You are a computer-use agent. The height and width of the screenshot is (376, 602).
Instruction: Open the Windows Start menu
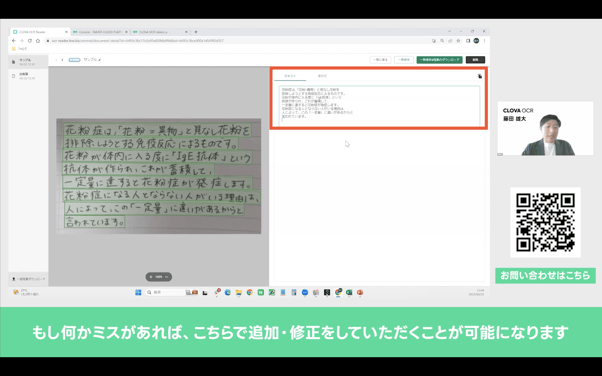(x=138, y=293)
